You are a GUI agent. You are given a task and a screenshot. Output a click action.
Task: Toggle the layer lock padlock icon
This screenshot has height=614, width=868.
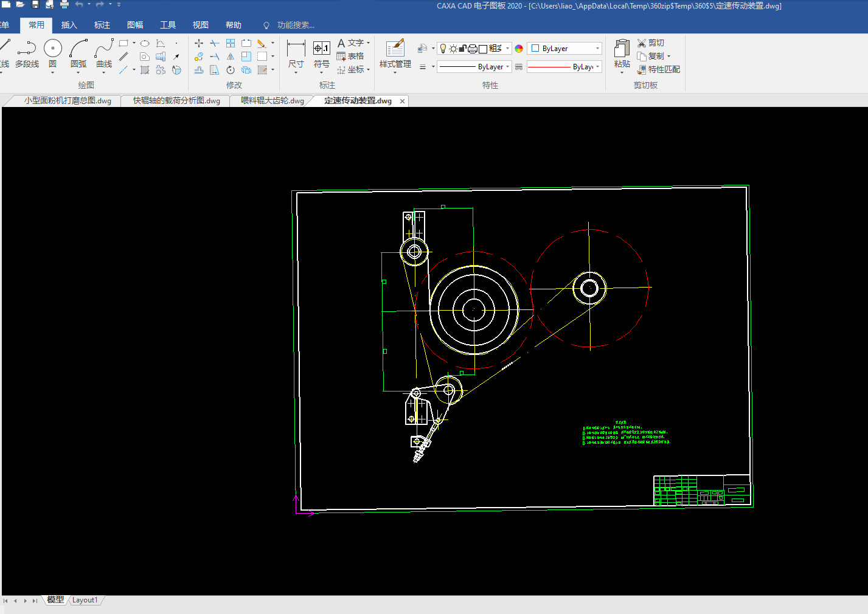point(463,49)
